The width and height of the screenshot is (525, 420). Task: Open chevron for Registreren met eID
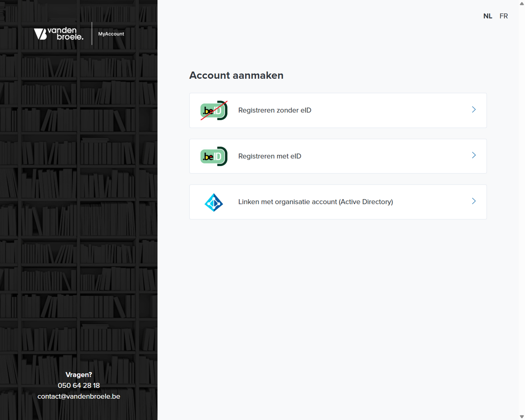(474, 155)
